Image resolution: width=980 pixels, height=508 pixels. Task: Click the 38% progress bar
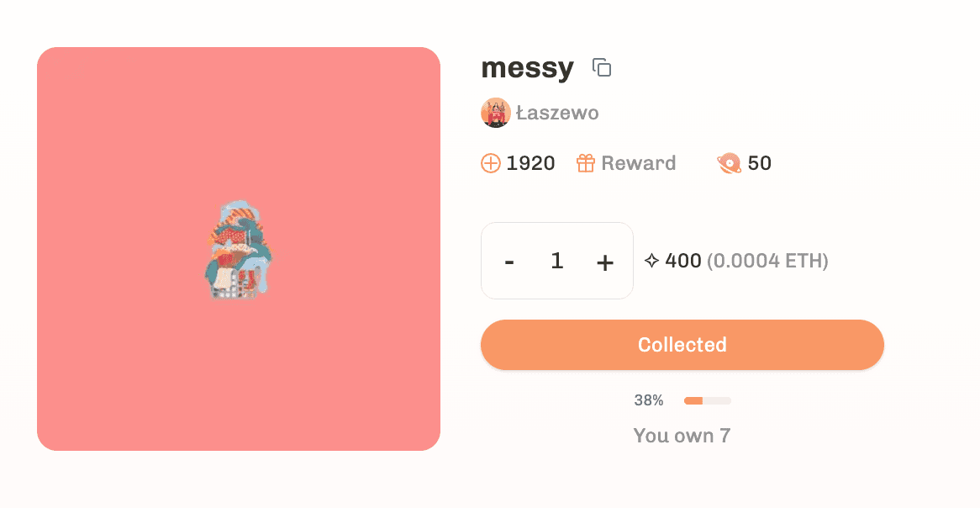click(708, 400)
